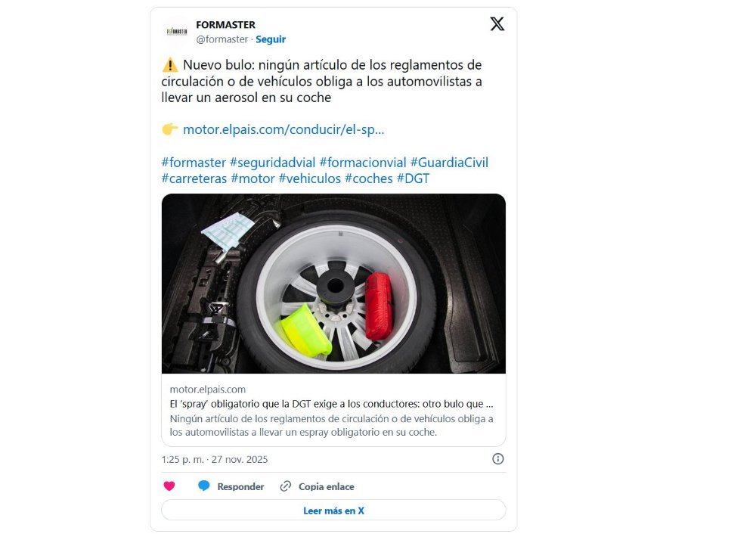Click the X logo icon
This screenshot has height=537, width=756.
coord(497,23)
